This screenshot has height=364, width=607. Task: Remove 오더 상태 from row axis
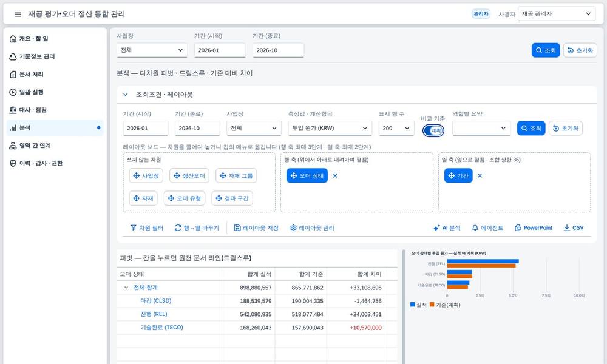(x=335, y=175)
